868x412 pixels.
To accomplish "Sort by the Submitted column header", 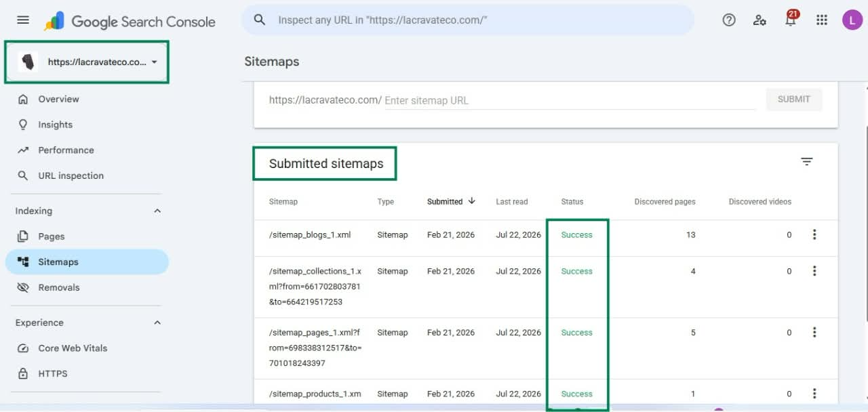I will (x=451, y=201).
